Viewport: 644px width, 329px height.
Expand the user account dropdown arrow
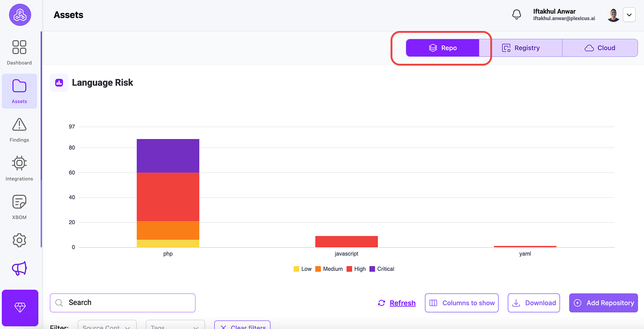(629, 15)
